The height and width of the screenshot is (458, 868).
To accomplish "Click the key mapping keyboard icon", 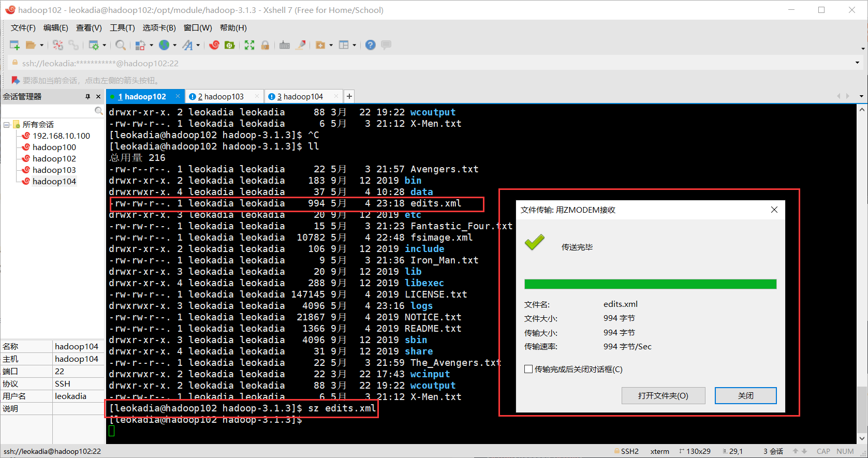I will (x=285, y=45).
